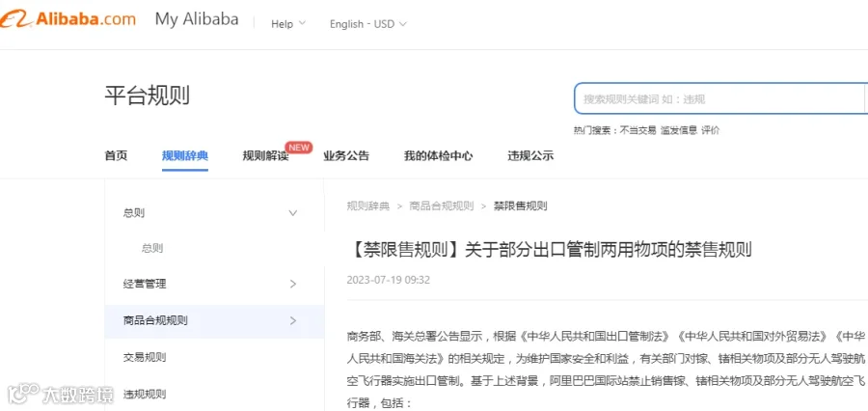Select hot search term 不当交易
Screen dimensions: 868x411
[x=637, y=130]
